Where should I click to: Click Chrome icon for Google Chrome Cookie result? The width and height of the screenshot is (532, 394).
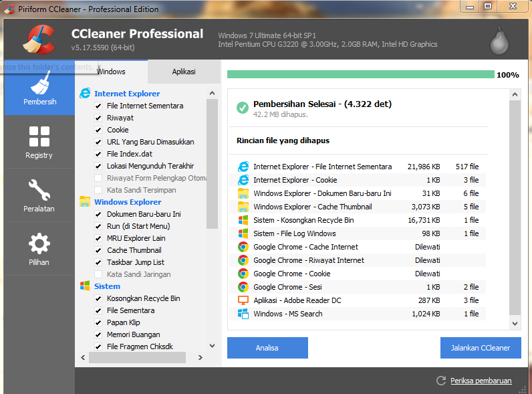click(243, 274)
